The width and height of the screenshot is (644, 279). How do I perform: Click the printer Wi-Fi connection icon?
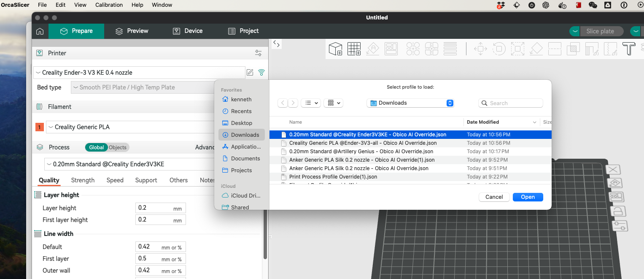(261, 72)
